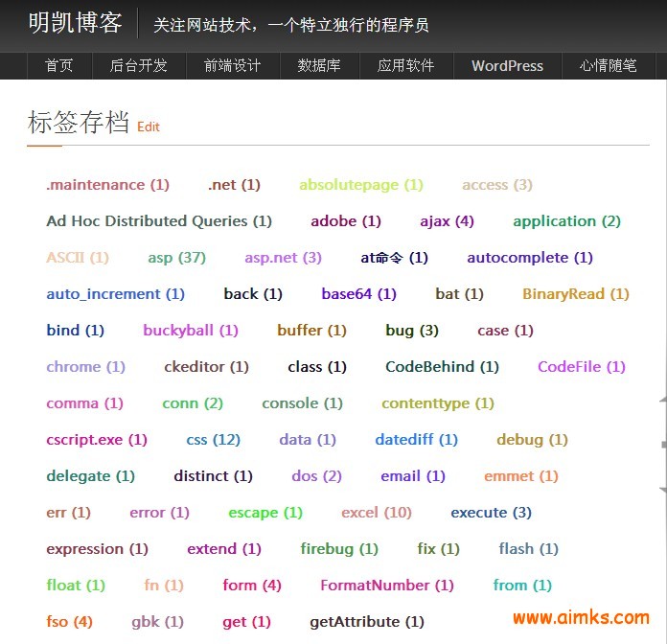Open the autocomplete (1) tag
This screenshot has height=644, width=667.
point(530,258)
